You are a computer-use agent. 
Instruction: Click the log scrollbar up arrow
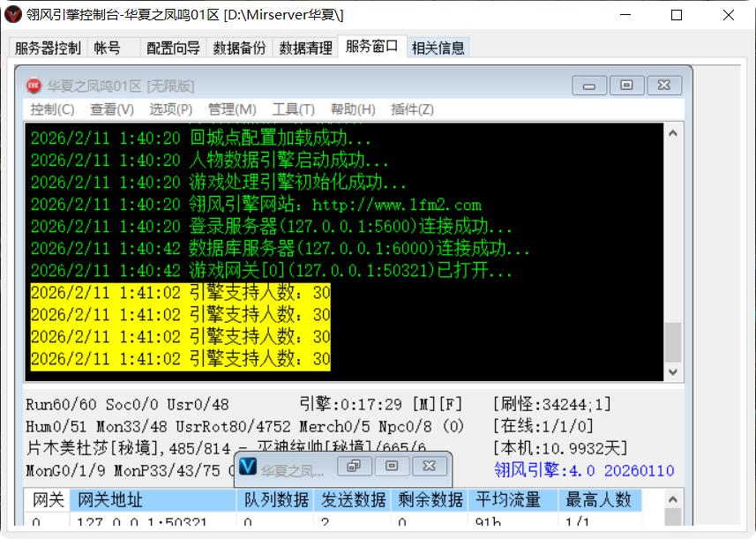point(672,131)
